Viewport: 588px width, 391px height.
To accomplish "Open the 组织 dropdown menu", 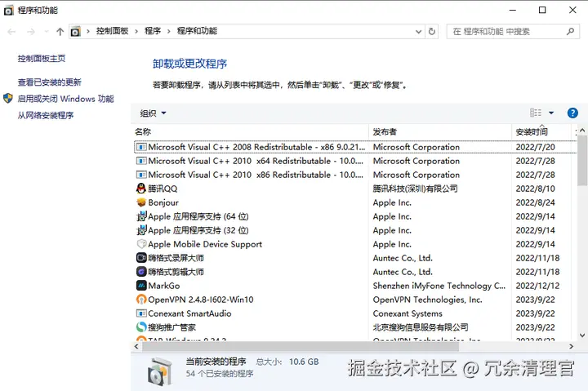I will click(x=153, y=113).
